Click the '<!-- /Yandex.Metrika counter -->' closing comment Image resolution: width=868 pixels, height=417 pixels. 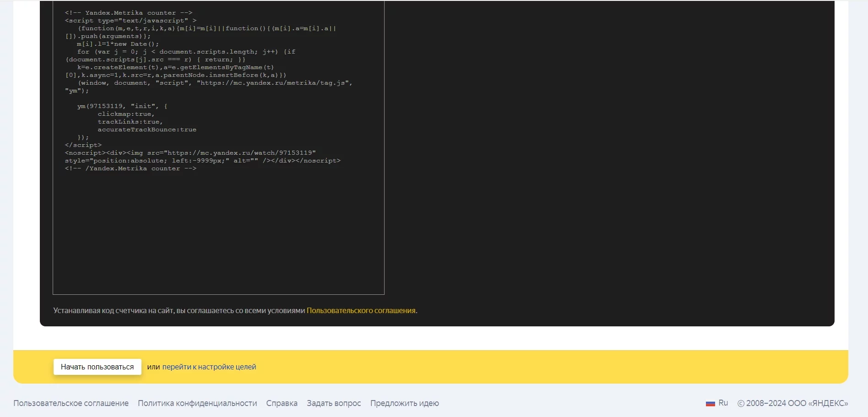coord(130,168)
